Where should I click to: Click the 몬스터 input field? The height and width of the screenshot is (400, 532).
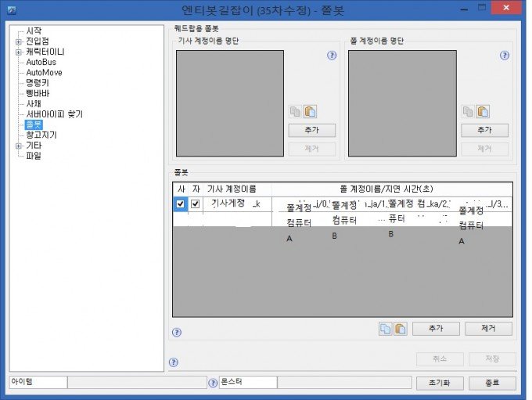(247, 383)
